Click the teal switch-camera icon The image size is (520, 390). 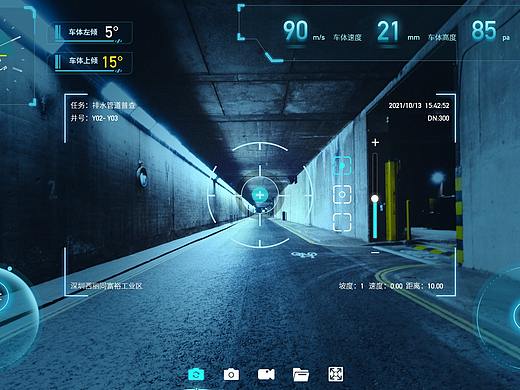(196, 374)
